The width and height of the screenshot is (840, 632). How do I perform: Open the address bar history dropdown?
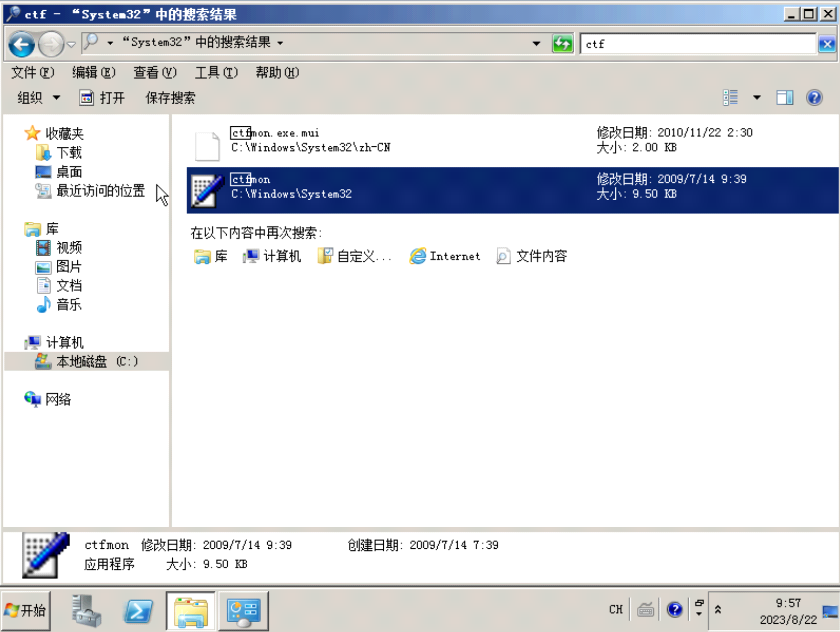point(536,43)
